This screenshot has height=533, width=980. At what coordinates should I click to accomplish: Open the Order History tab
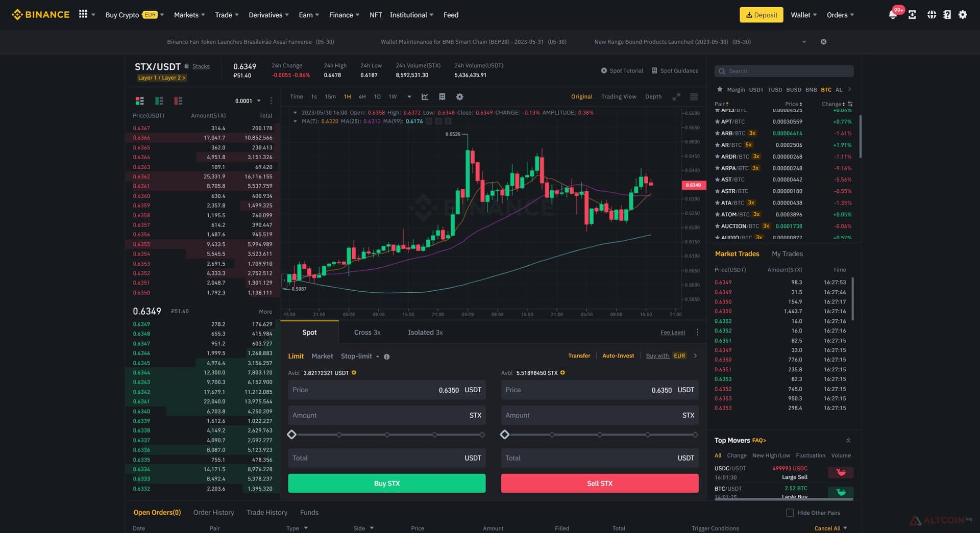click(213, 512)
